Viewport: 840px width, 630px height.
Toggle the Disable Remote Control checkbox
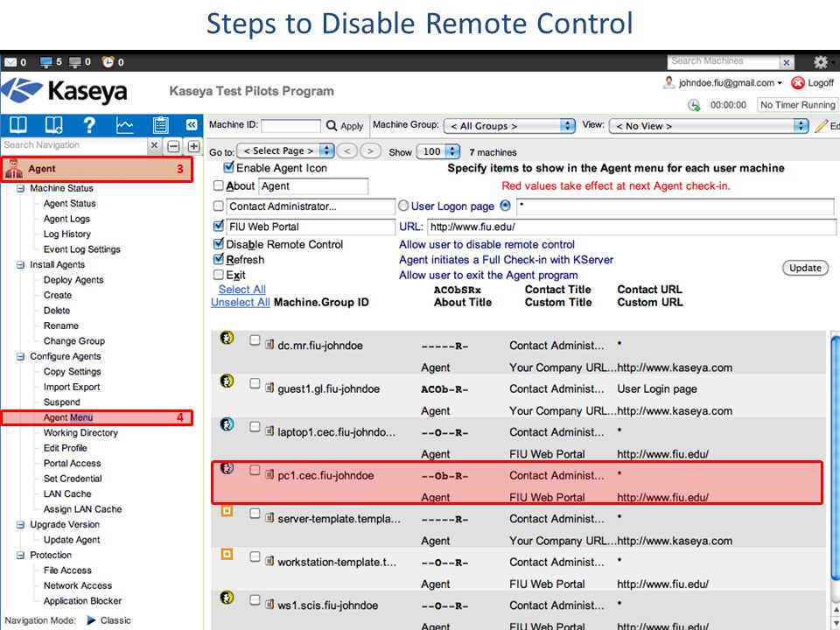(218, 244)
